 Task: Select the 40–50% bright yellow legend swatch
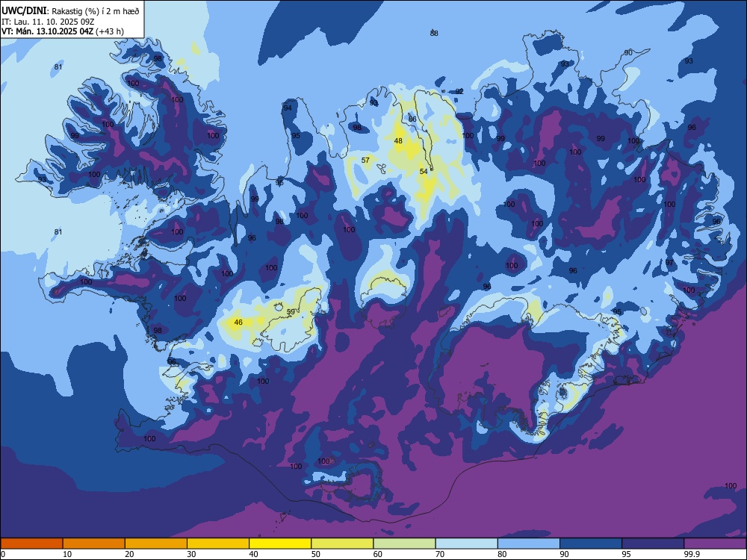click(280, 544)
